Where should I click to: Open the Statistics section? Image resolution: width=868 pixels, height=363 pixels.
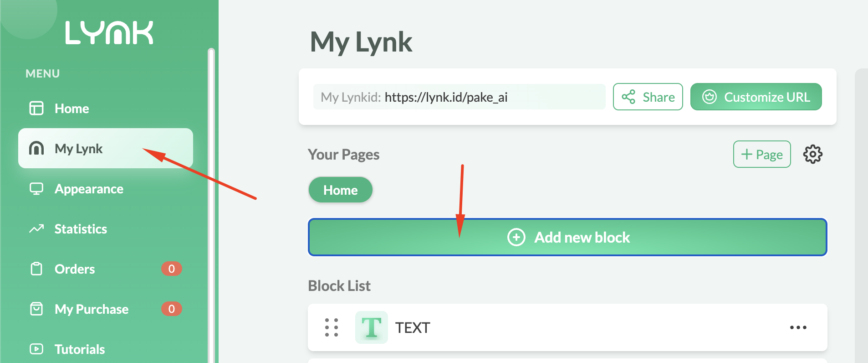coord(81,229)
